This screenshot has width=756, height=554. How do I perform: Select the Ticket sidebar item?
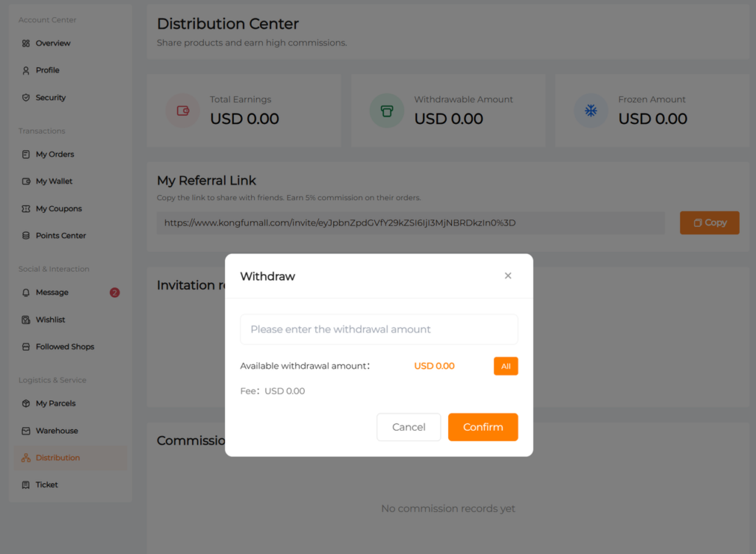pos(47,485)
